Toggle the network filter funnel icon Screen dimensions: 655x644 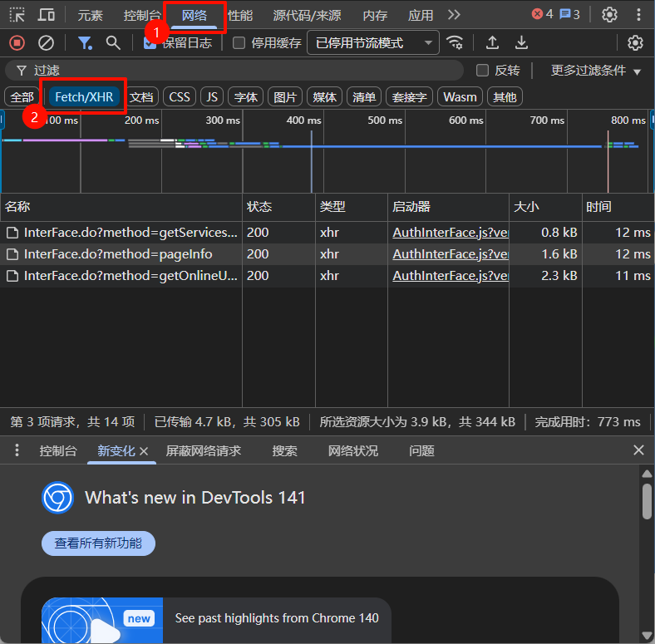coord(85,43)
